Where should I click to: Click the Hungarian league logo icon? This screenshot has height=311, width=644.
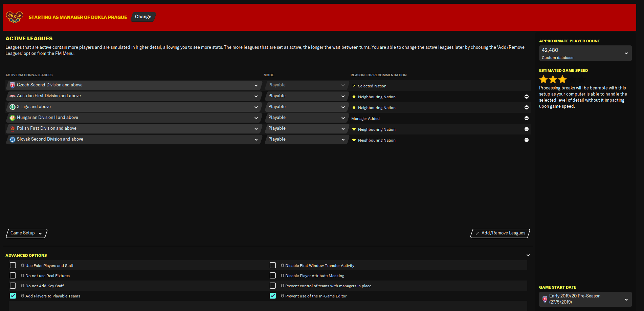click(13, 118)
